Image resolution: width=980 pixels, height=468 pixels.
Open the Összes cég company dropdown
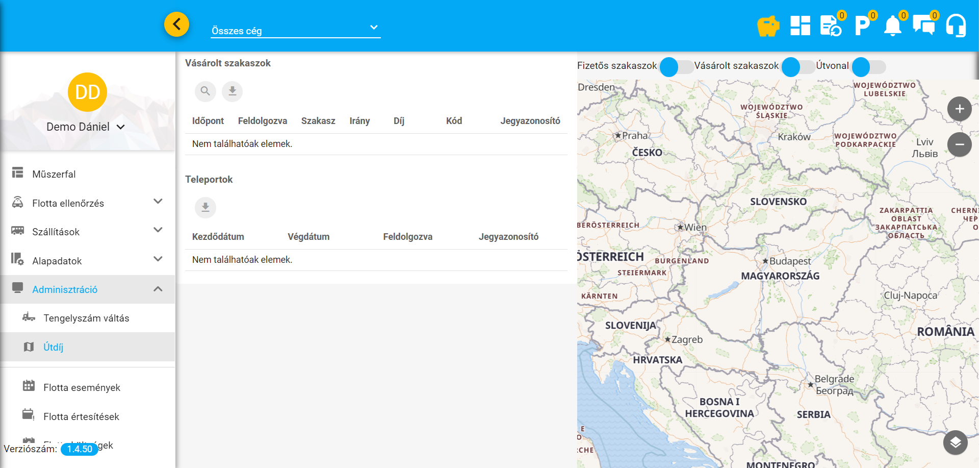tap(296, 30)
